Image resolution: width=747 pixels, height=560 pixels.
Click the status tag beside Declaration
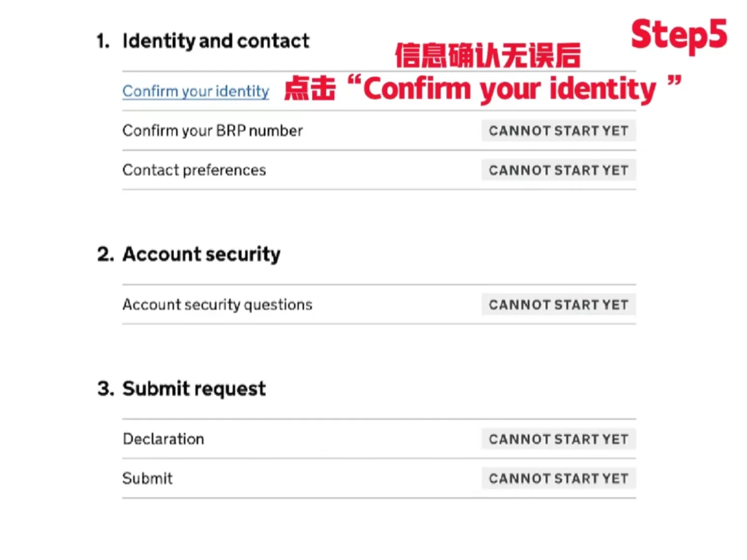point(559,439)
